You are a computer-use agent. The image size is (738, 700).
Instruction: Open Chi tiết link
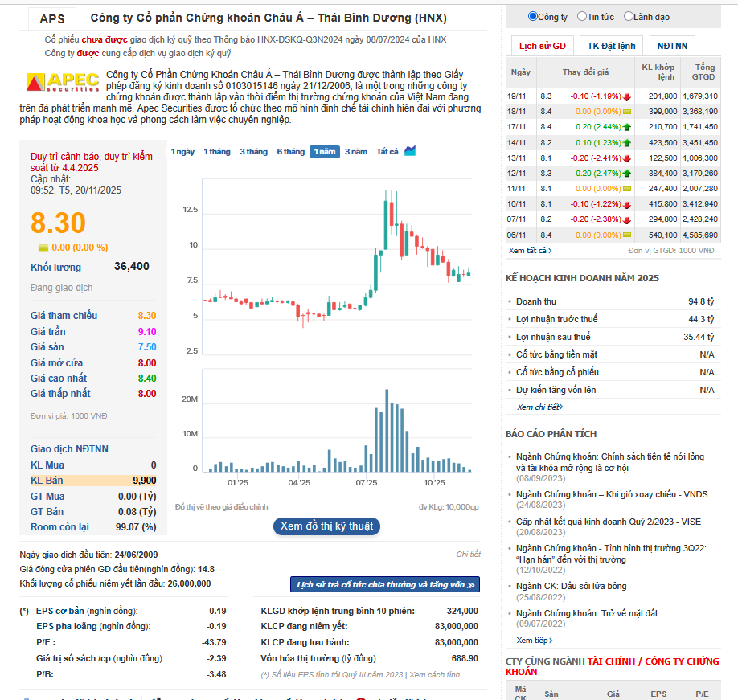(x=469, y=555)
